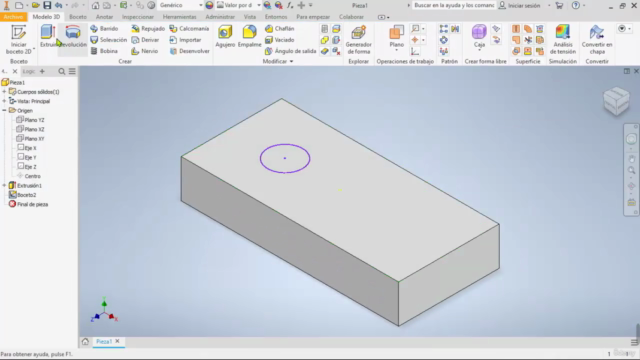Select the Extruir tool
Image resolution: width=640 pixels, height=360 pixels.
tap(48, 36)
